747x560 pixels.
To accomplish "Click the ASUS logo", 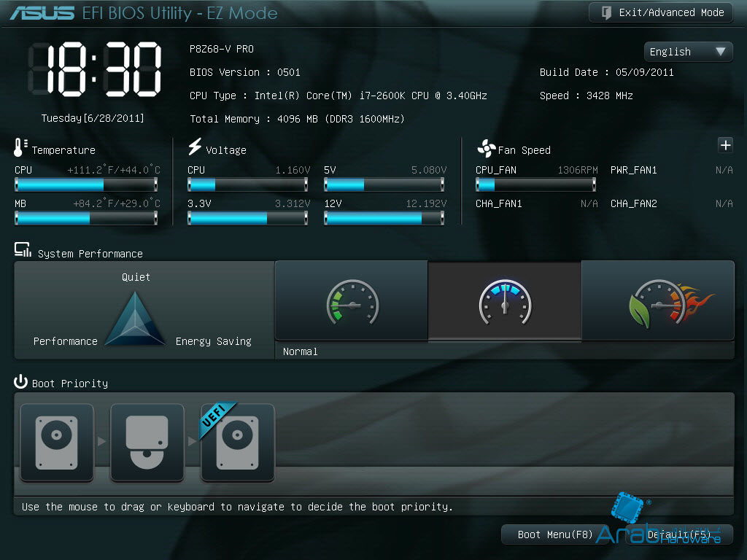I will pyautogui.click(x=42, y=13).
